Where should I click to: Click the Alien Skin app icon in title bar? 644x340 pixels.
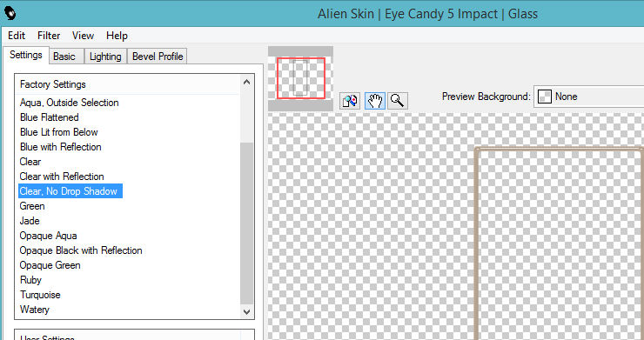[x=10, y=14]
